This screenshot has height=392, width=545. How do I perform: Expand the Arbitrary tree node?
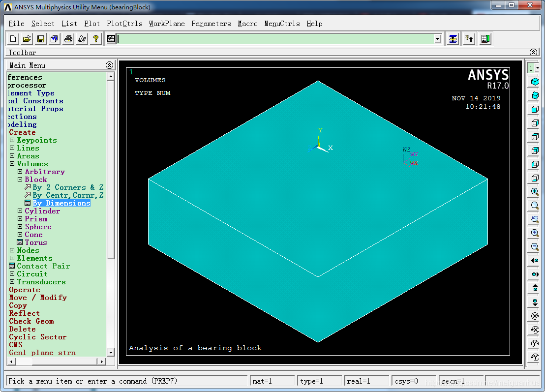20,172
